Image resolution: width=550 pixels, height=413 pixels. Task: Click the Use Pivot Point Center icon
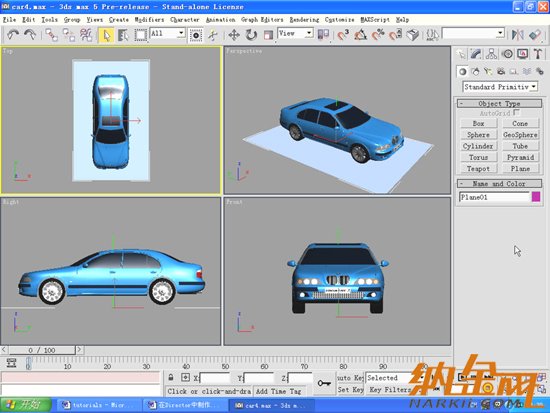[x=323, y=34]
